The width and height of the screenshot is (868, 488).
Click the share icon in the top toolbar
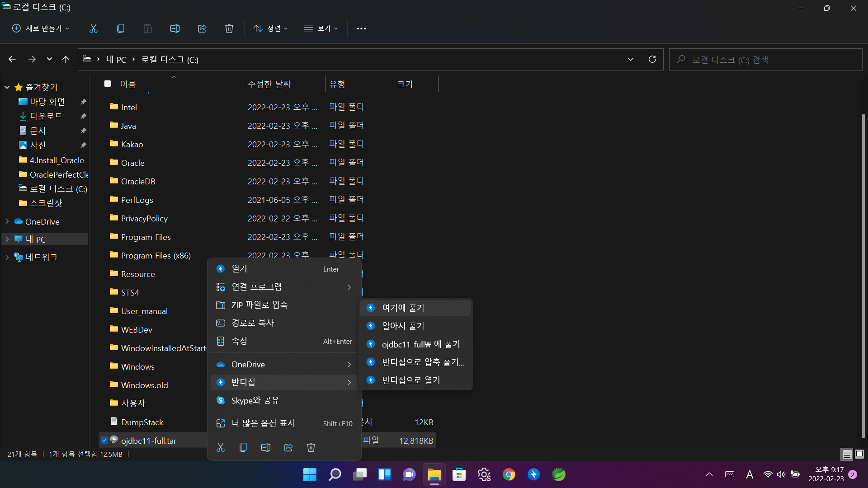[202, 28]
